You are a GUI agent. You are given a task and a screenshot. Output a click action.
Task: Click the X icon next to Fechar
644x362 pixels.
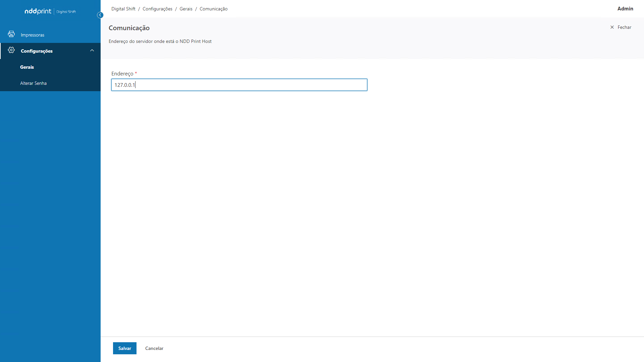pyautogui.click(x=612, y=27)
